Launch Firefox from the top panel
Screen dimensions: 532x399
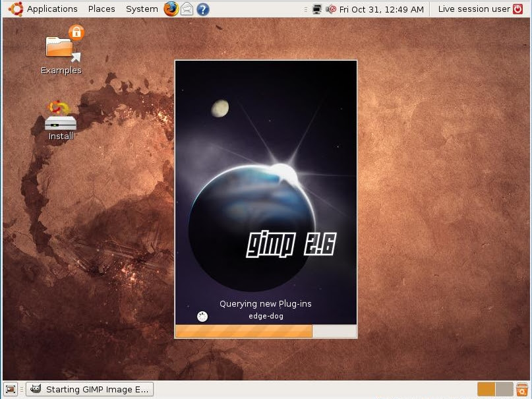171,9
